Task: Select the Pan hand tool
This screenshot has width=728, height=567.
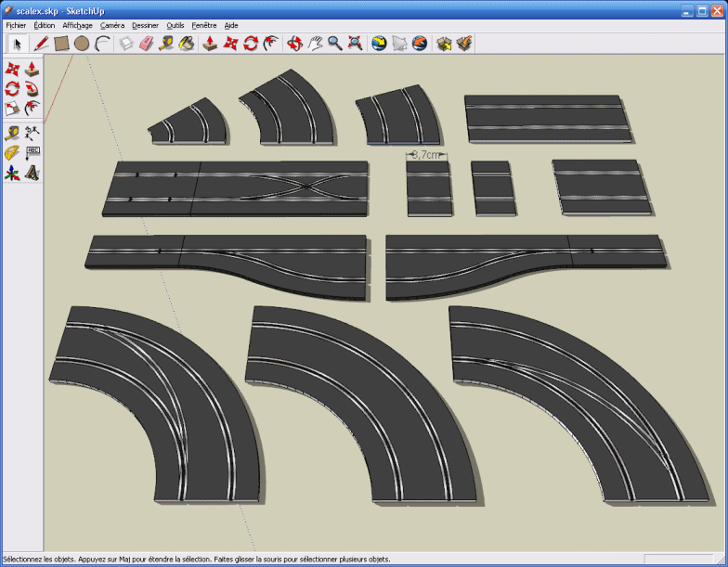Action: [x=315, y=43]
